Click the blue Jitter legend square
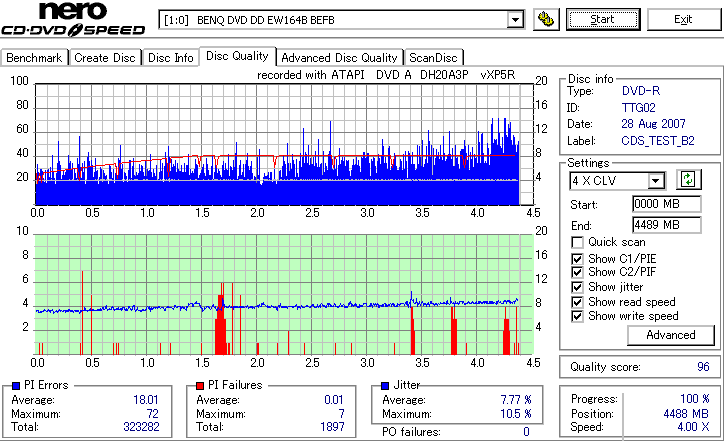Image resolution: width=724 pixels, height=441 pixels. pos(385,386)
